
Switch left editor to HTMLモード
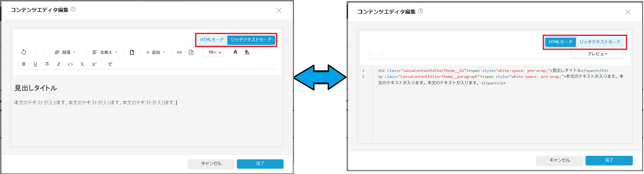click(212, 40)
